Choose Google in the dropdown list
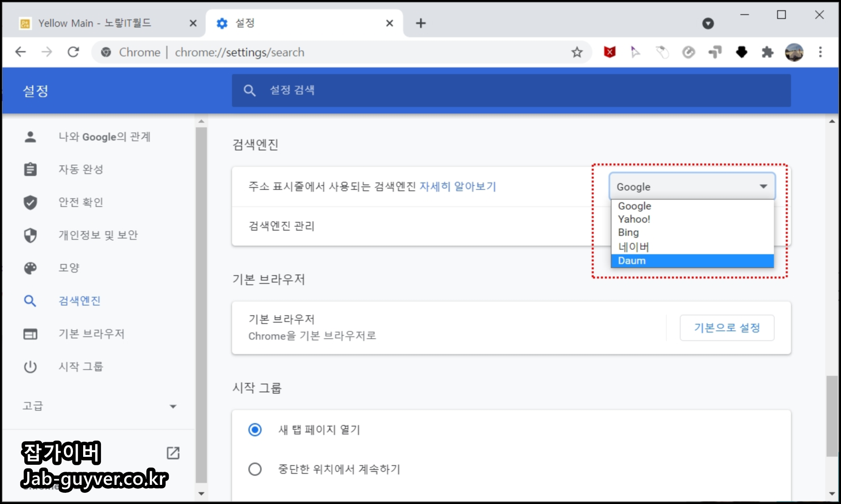The image size is (841, 504). pyautogui.click(x=692, y=206)
